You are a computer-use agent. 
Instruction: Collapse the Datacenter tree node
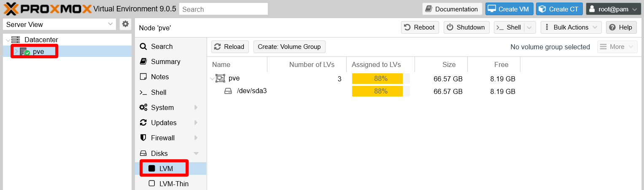(x=8, y=40)
